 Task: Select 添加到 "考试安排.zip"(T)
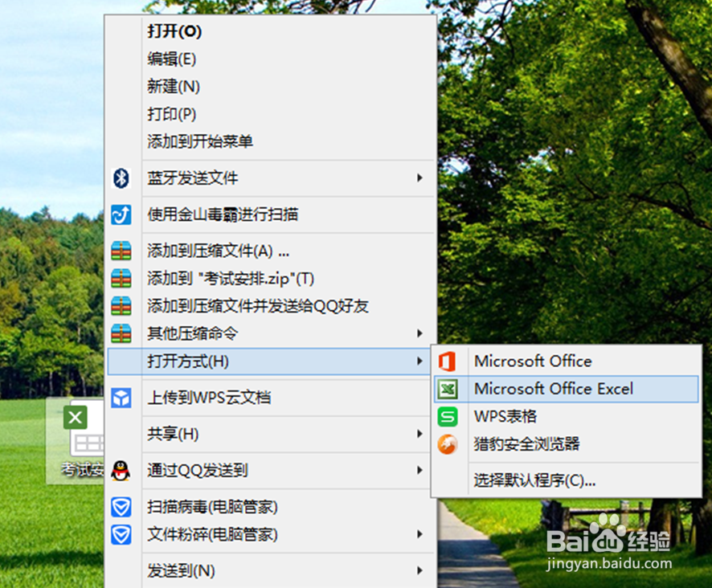(270, 278)
